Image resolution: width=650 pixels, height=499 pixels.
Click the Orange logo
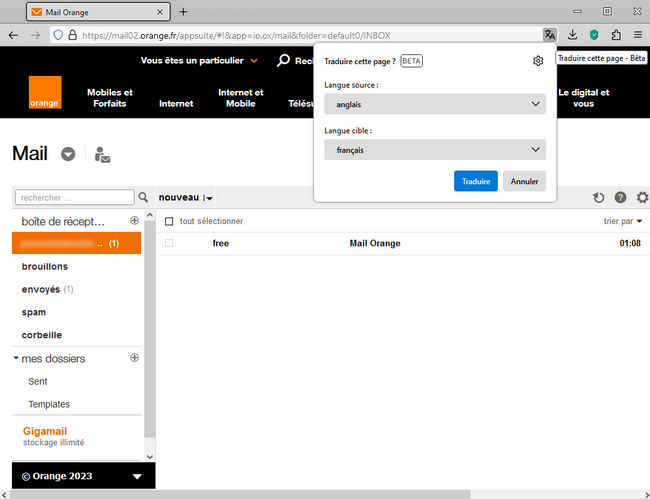pyautogui.click(x=45, y=92)
